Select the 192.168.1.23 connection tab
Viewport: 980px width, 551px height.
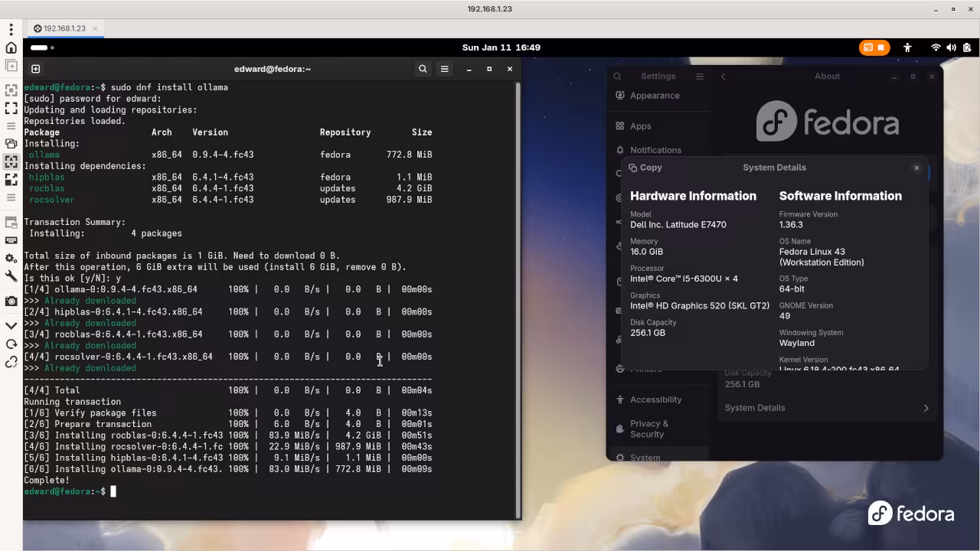(x=64, y=28)
